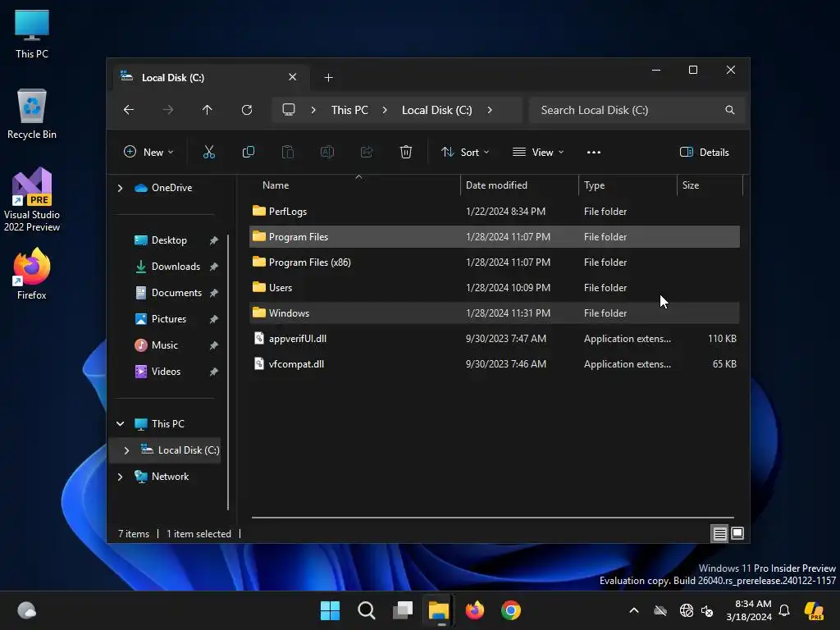Image resolution: width=840 pixels, height=630 pixels.
Task: Open the clock and date in system tray
Action: [x=749, y=610]
